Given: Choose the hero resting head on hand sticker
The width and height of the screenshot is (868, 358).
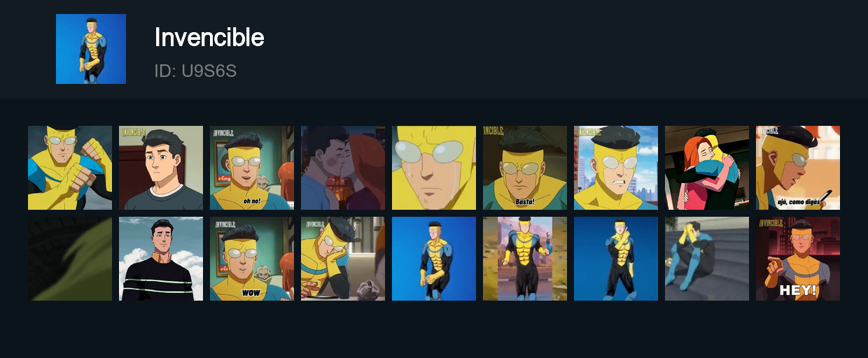Looking at the screenshot, I should click(343, 259).
